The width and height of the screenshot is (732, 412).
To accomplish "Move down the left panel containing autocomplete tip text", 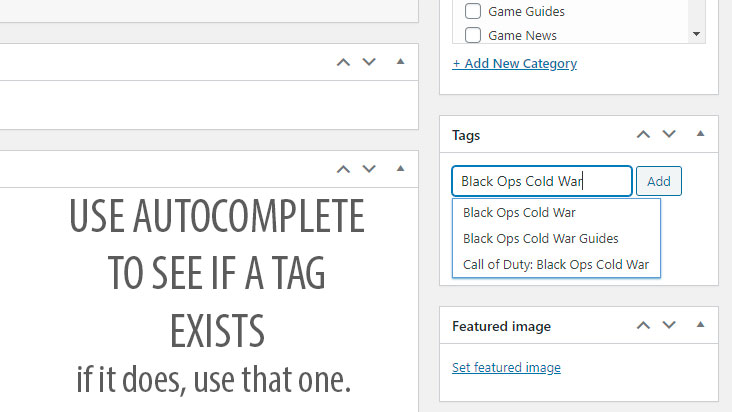I will click(x=369, y=168).
